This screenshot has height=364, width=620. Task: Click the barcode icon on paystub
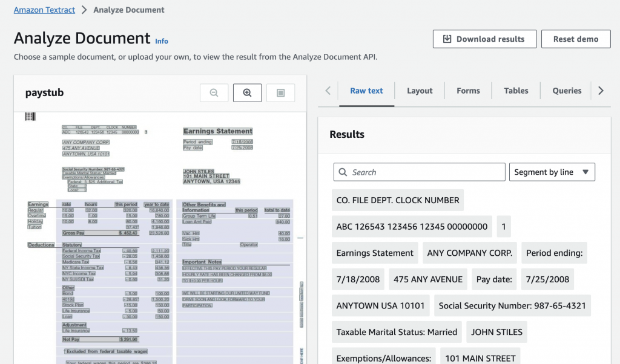[30, 117]
